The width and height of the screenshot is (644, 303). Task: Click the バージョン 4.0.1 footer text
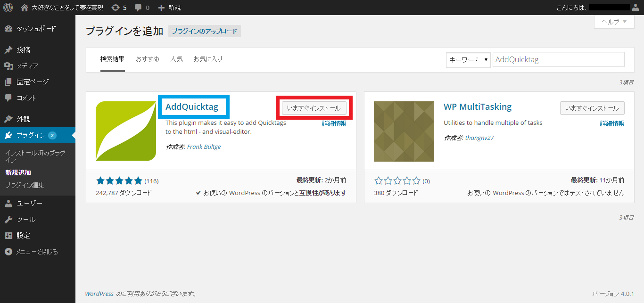(613, 294)
